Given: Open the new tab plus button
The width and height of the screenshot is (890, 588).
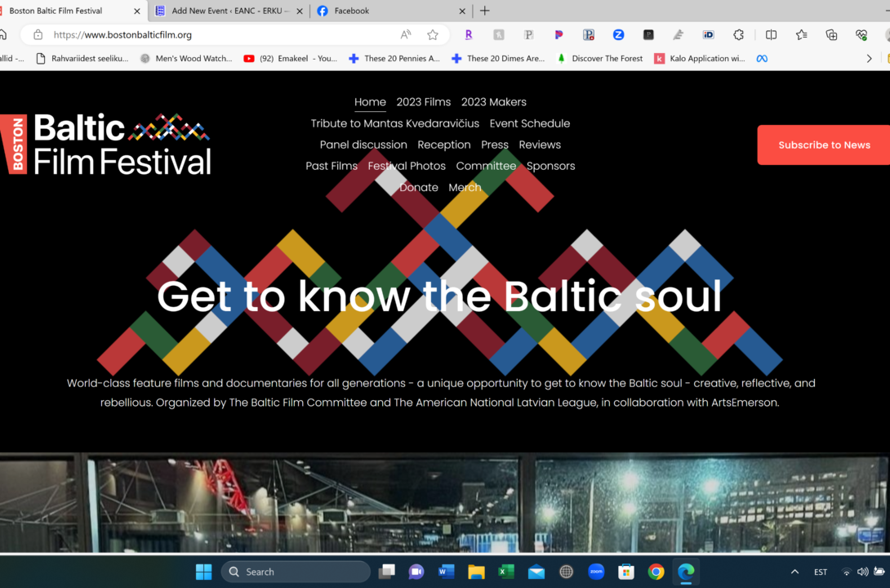Looking at the screenshot, I should (x=485, y=11).
